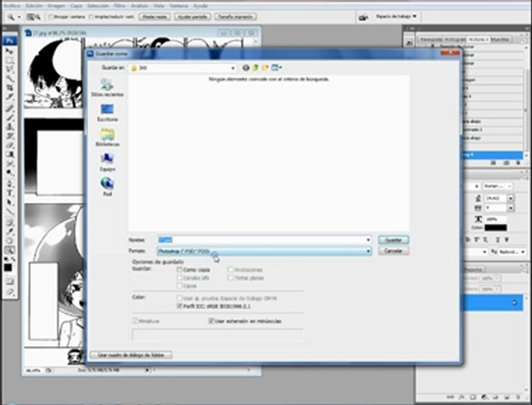Select the Clone Stamp tool
The height and width of the screenshot is (405, 532).
coord(10,127)
